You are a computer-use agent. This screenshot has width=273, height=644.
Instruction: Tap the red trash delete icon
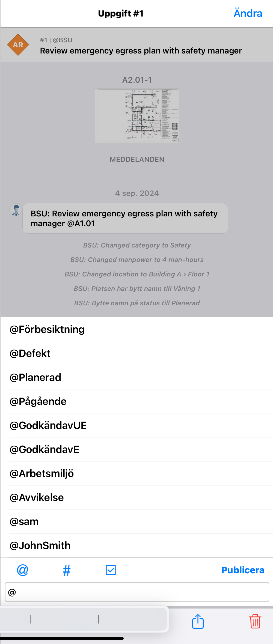click(x=255, y=621)
